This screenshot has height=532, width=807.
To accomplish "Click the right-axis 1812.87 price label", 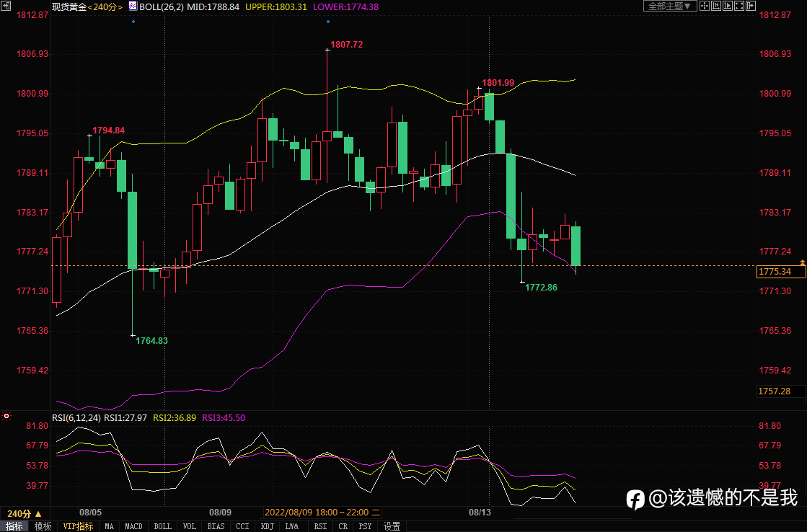I will coord(775,15).
